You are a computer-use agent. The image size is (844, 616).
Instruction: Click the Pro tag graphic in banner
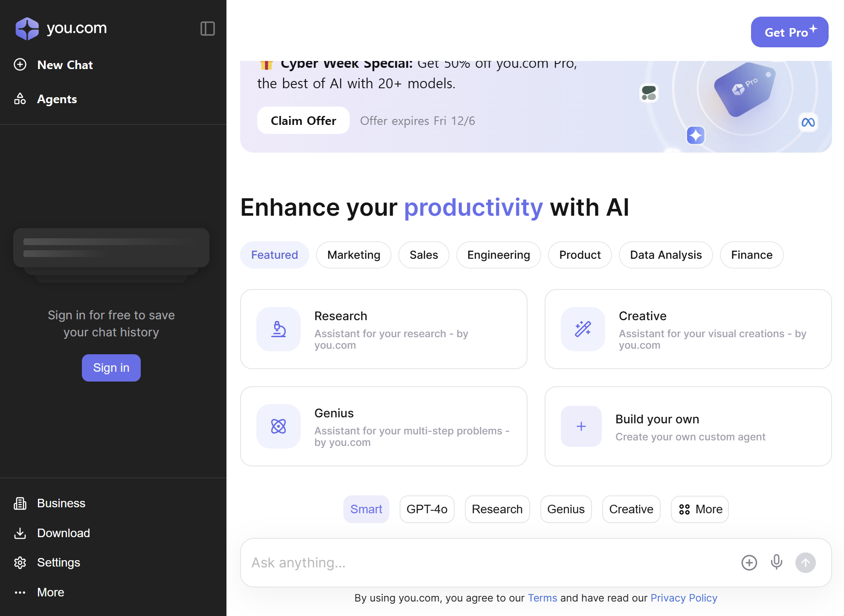[745, 89]
